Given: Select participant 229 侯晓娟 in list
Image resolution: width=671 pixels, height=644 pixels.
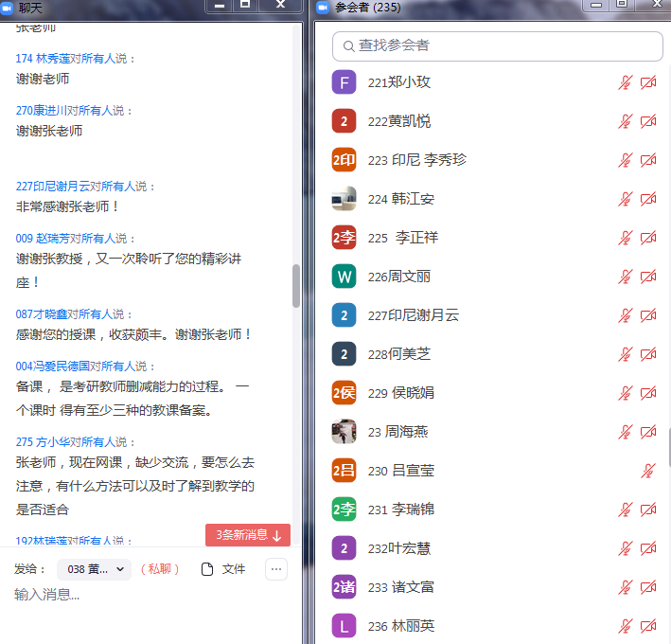Looking at the screenshot, I should pos(400,393).
